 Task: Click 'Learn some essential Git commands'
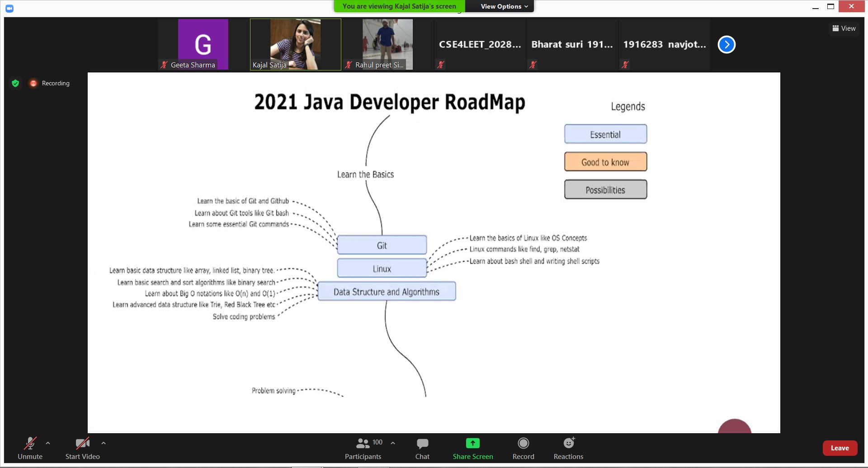pyautogui.click(x=239, y=224)
